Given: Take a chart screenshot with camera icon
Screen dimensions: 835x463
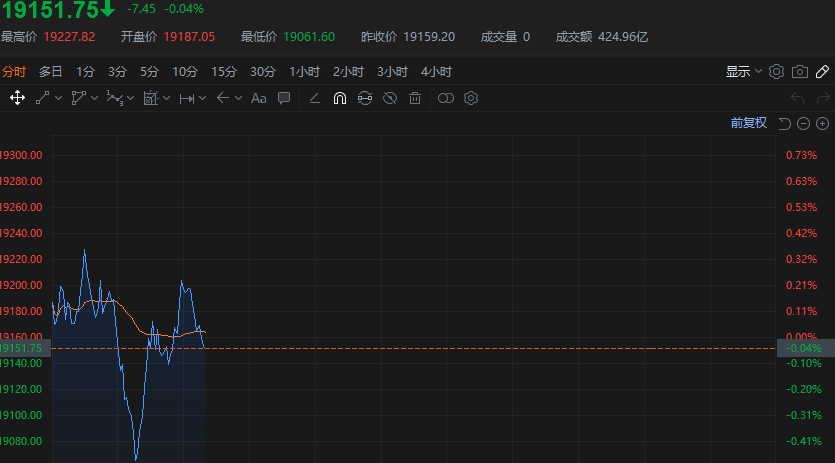Looking at the screenshot, I should (x=799, y=72).
